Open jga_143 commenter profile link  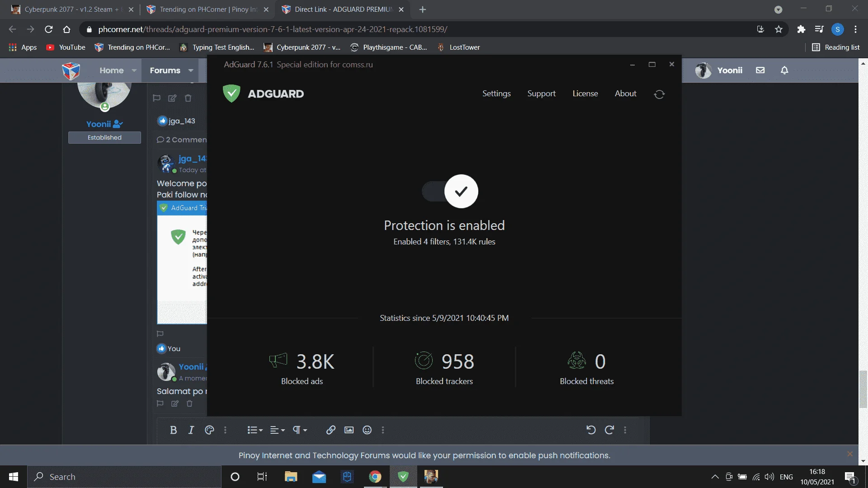pos(193,159)
